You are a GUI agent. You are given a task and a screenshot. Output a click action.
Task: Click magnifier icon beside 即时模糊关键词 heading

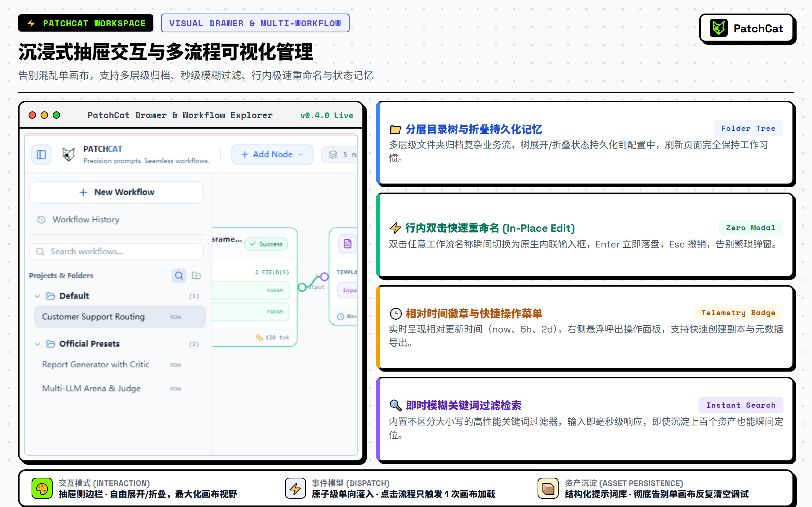click(395, 405)
